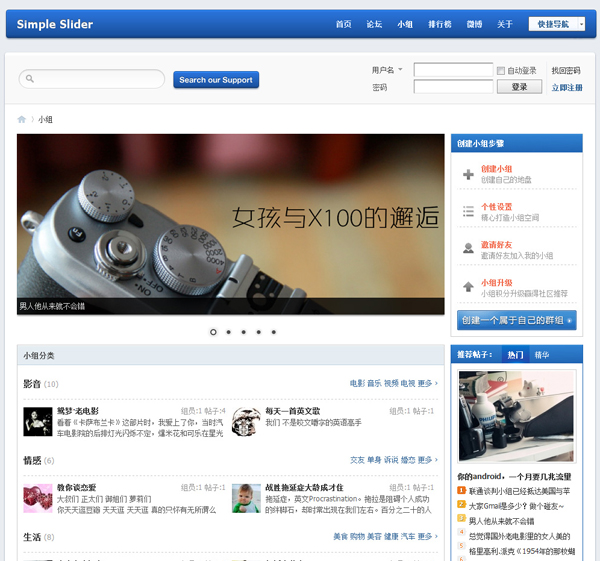Enable the 自动登录 checkbox
Screen dimensions: 600x561
(501, 70)
